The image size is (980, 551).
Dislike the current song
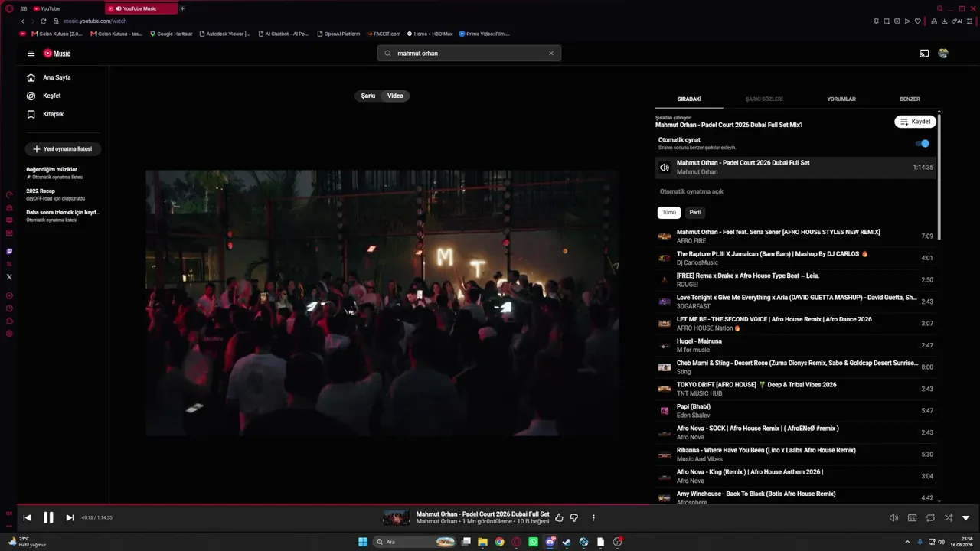click(x=574, y=518)
